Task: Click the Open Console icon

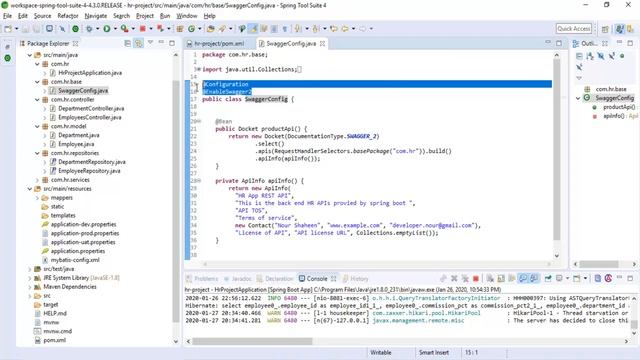Action: 577,279
